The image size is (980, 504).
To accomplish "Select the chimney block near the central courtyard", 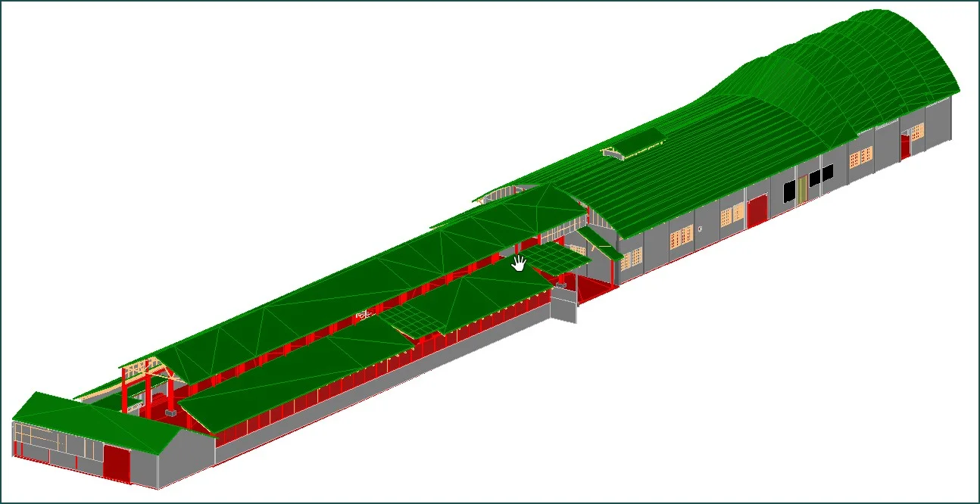I will pos(560,285).
